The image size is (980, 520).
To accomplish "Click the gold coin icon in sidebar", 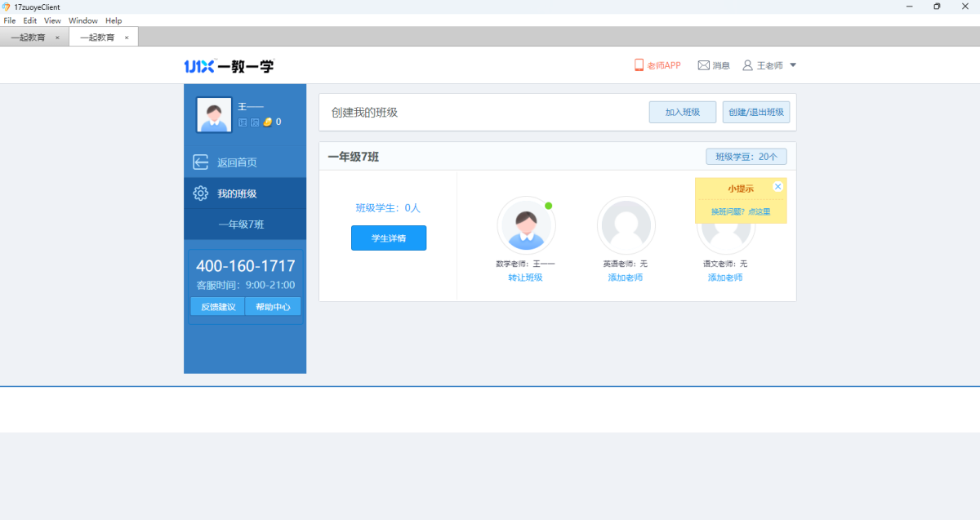I will (267, 122).
